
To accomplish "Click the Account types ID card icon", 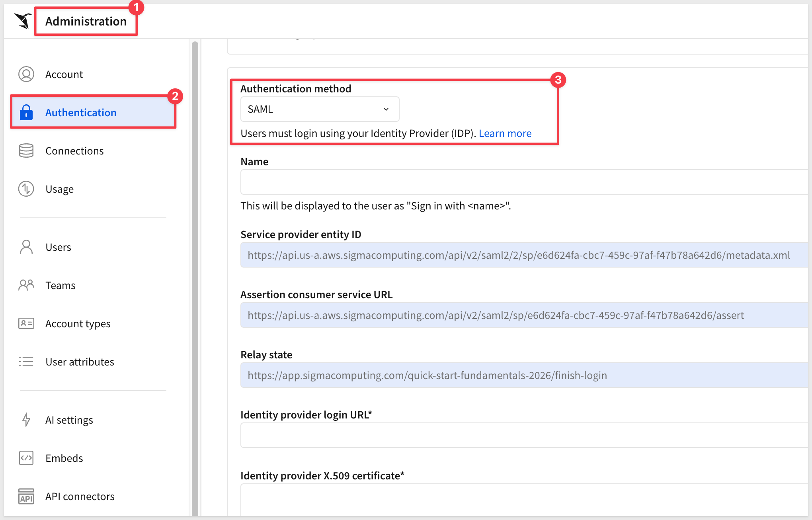I will pos(26,324).
